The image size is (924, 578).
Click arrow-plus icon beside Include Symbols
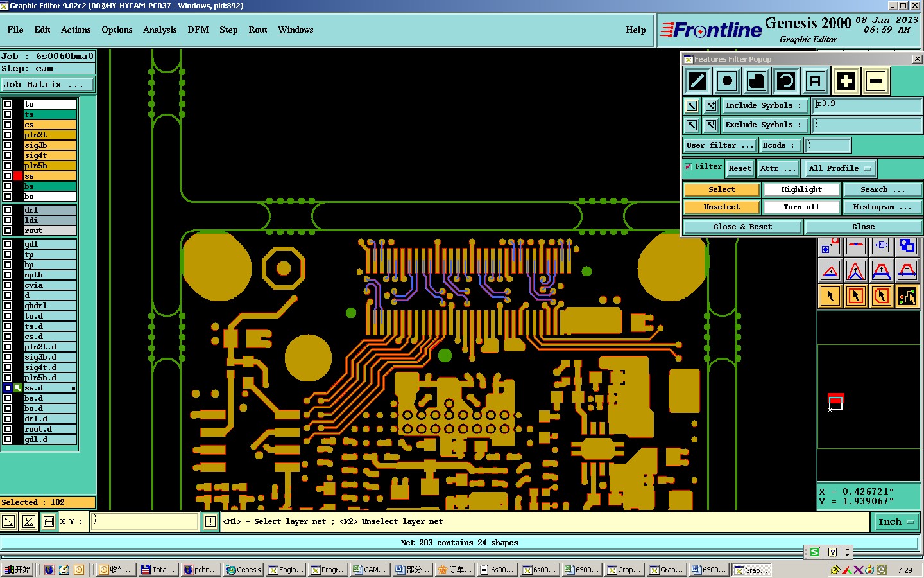click(x=711, y=106)
